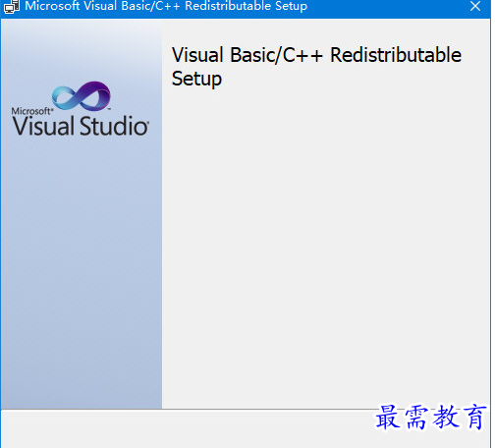Click "Visual Basic" at the start of the heading
Image resolution: width=495 pixels, height=448 pixels.
[223, 55]
